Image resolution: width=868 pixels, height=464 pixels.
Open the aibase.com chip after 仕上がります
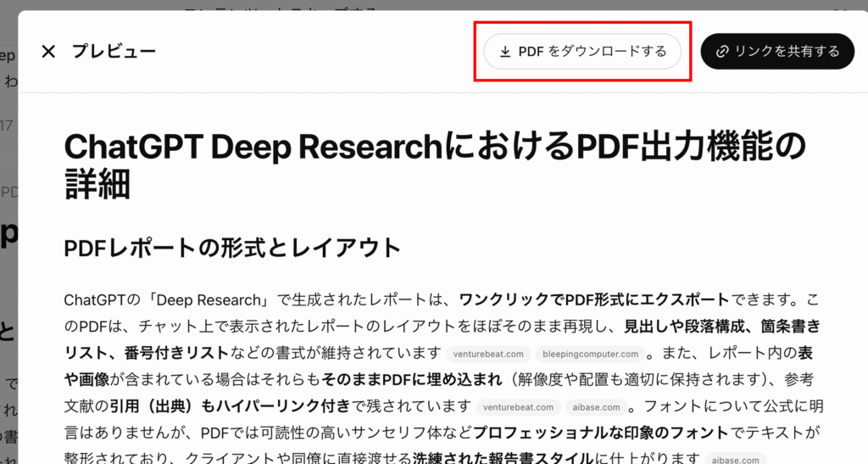point(736,459)
